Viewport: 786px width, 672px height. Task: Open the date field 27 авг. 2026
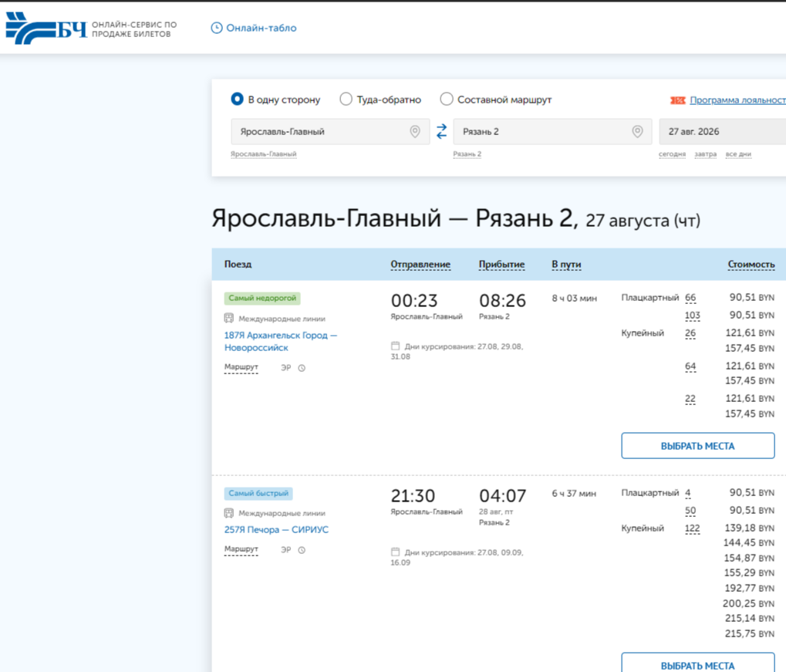[722, 131]
